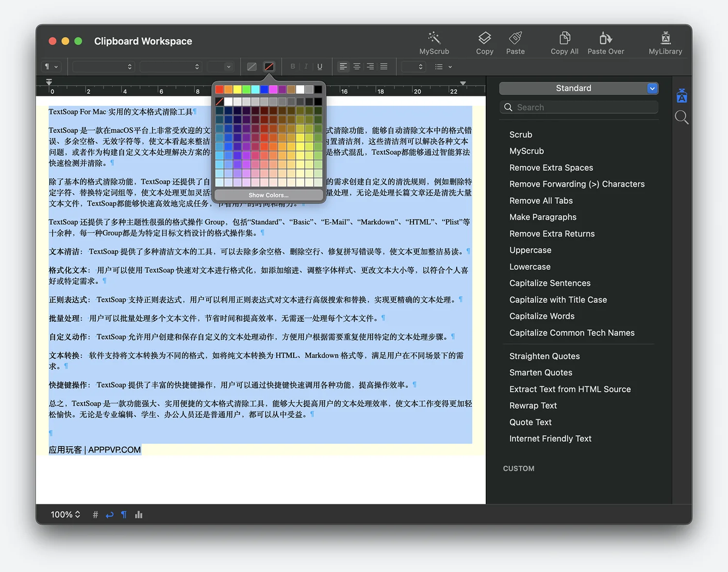Toggle invisible paragraph marks in status bar

(124, 515)
